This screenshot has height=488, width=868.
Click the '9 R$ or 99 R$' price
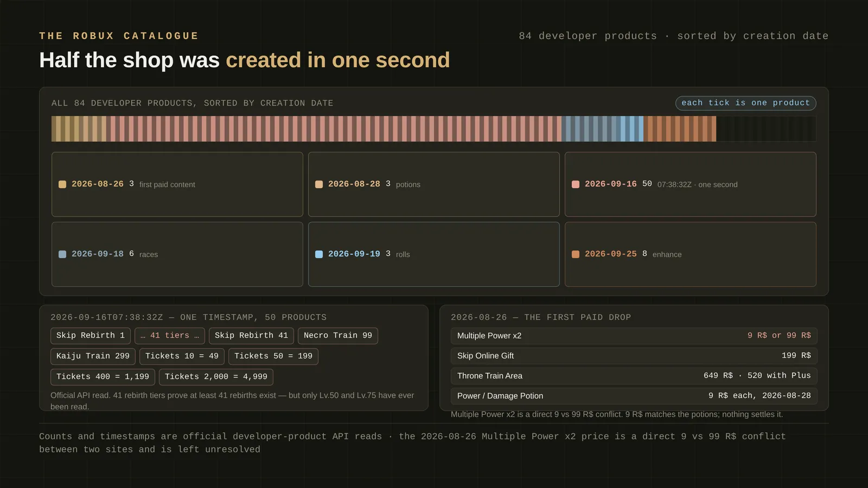click(x=779, y=336)
